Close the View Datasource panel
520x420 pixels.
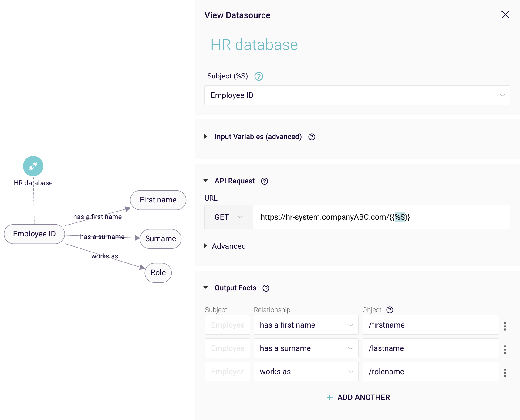(x=505, y=15)
